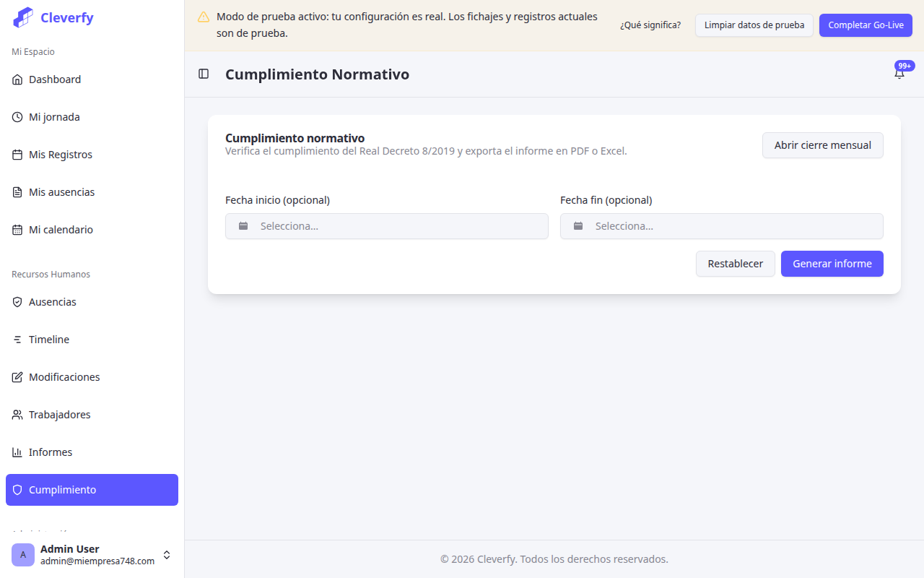Open Modificaciones via its edit icon

(x=17, y=376)
